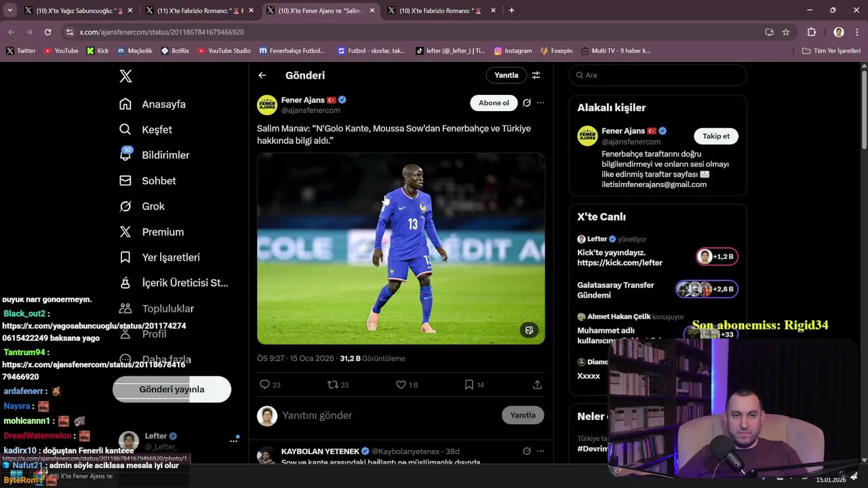Open browser extensions icon
Image resolution: width=868 pixels, height=488 pixels.
(x=812, y=32)
